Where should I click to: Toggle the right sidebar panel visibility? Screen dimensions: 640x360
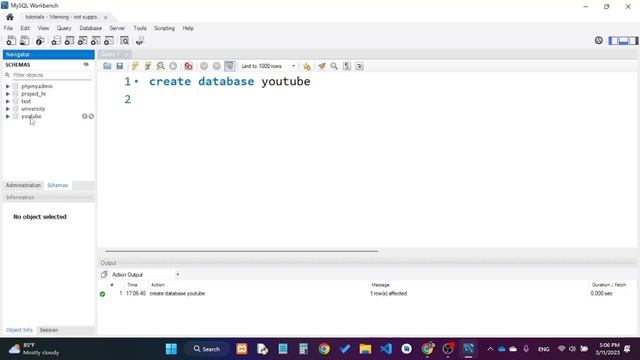[x=633, y=40]
